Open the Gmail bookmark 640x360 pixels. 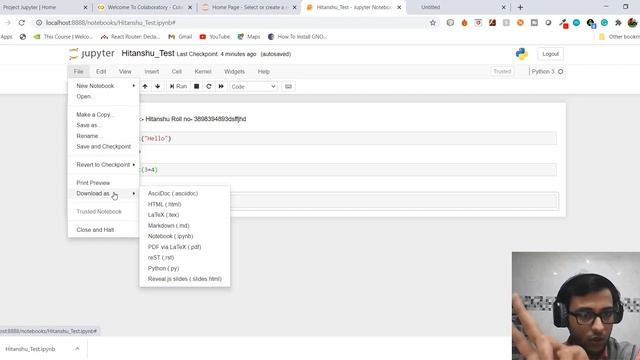click(180, 37)
